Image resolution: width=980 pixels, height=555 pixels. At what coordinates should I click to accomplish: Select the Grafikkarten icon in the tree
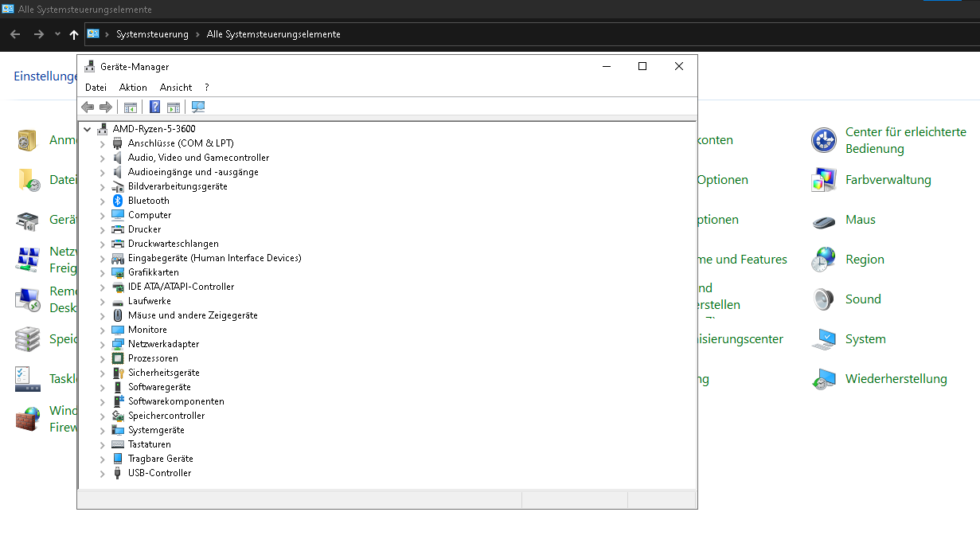click(118, 272)
